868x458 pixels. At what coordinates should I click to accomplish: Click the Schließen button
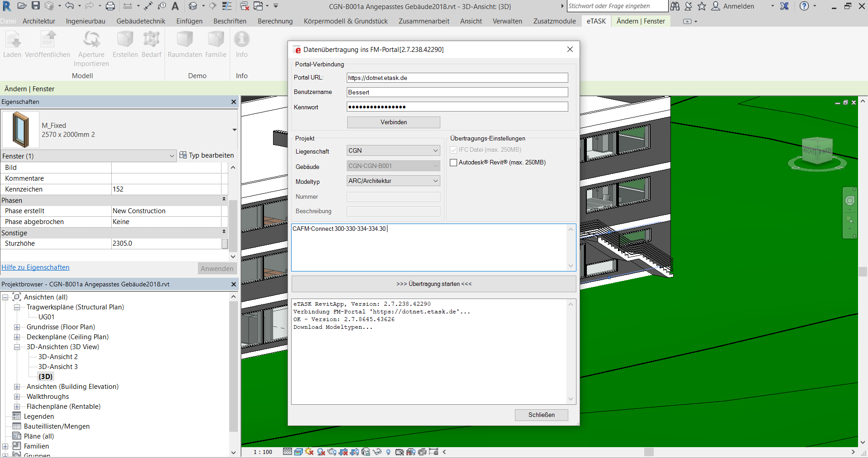pos(541,415)
